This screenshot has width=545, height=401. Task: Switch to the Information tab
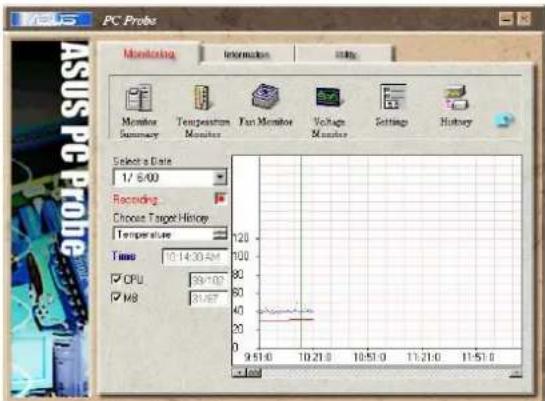pos(247,55)
